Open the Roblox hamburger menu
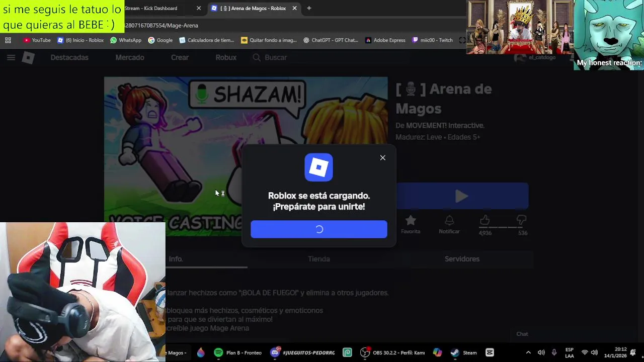 coord(11,57)
